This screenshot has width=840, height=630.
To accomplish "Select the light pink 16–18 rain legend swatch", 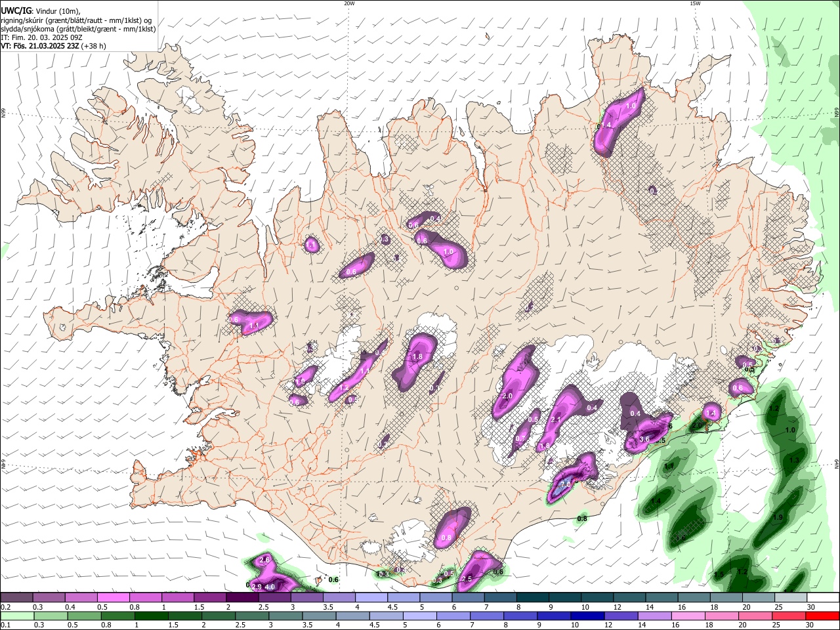I will 688,616.
